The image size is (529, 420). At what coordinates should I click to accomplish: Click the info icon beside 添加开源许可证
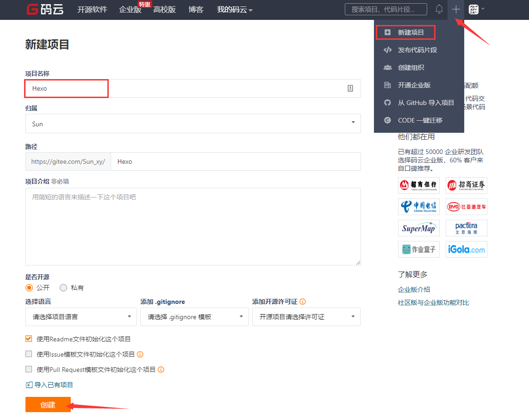[303, 302]
